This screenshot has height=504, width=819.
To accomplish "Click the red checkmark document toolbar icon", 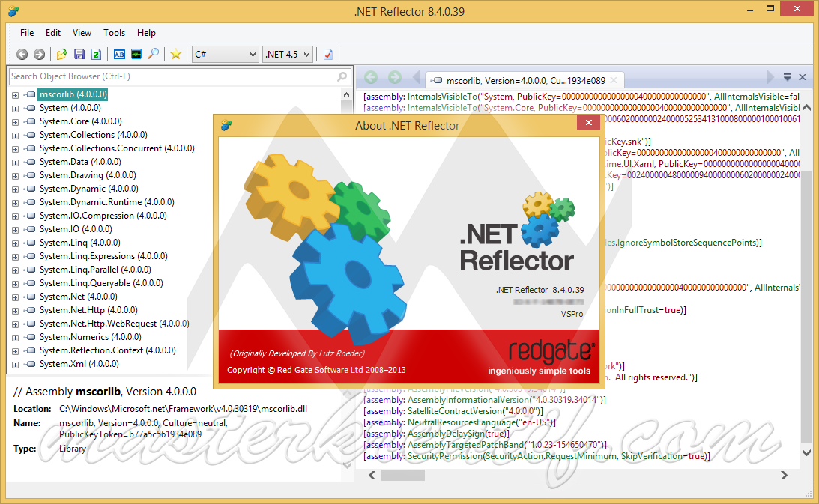I will pos(328,55).
